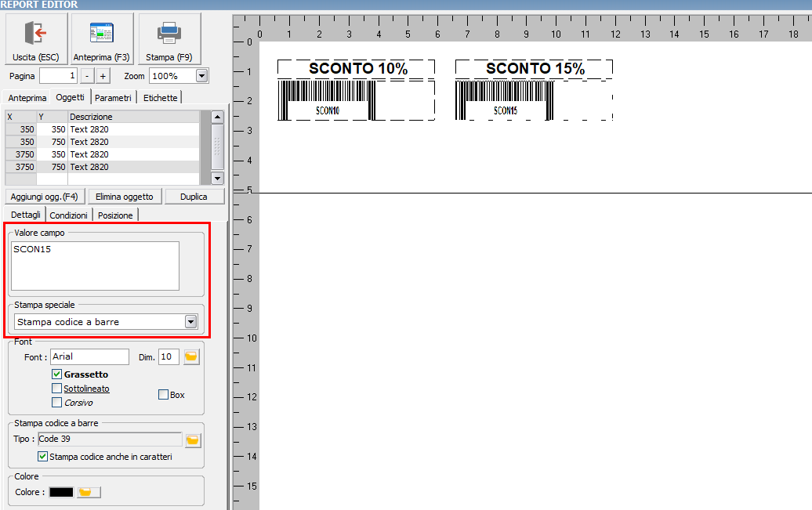Click object list scrollbar down arrow

click(x=218, y=178)
